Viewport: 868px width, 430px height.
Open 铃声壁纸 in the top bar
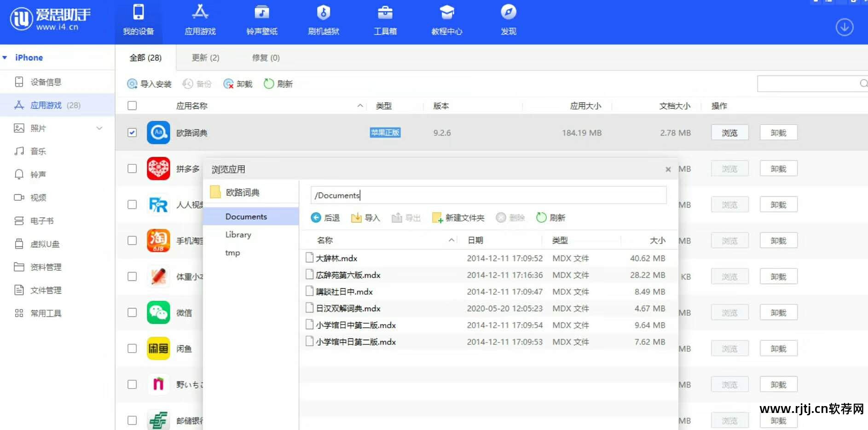click(x=262, y=20)
